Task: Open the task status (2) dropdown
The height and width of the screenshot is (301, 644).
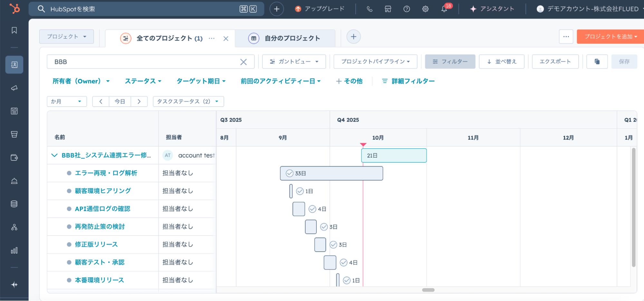Action: pyautogui.click(x=188, y=102)
